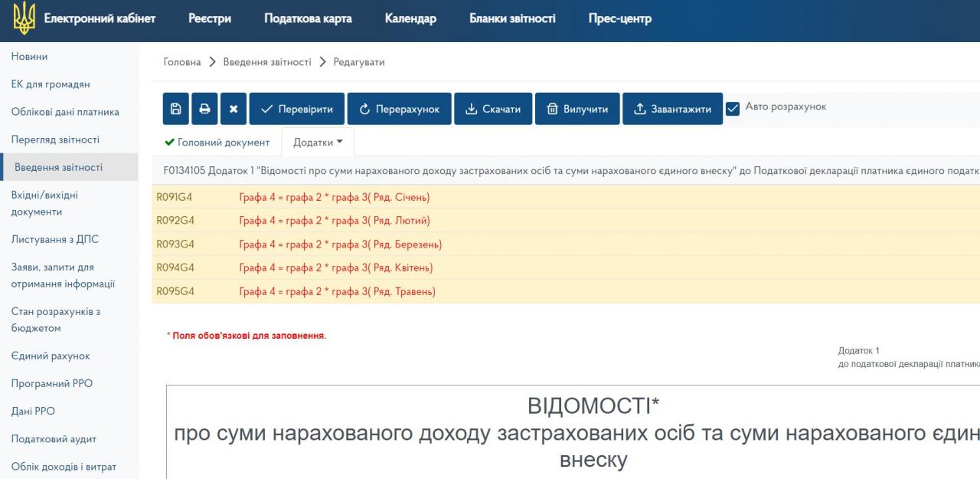Click the save diskette icon button
The width and height of the screenshot is (980, 479).
coord(176,109)
